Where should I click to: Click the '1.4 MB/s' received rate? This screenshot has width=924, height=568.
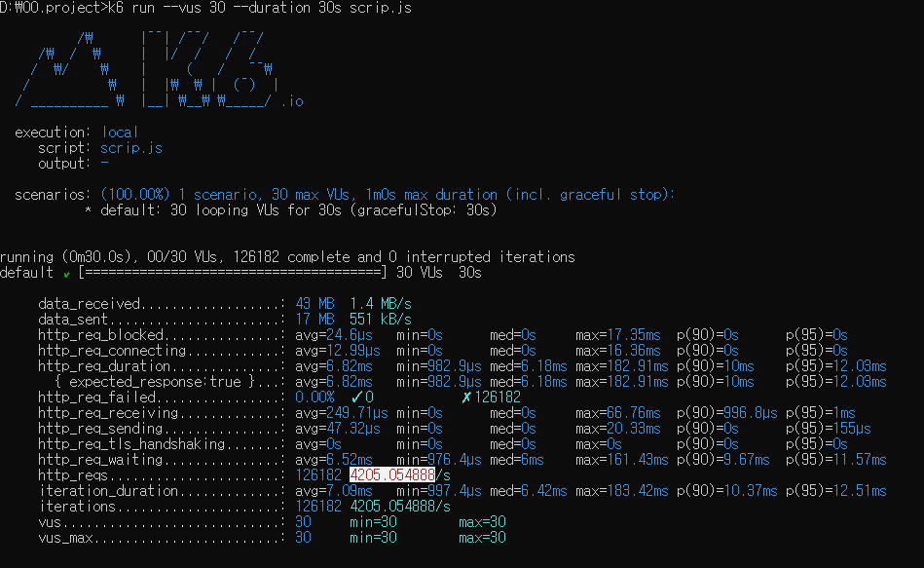pyautogui.click(x=381, y=304)
